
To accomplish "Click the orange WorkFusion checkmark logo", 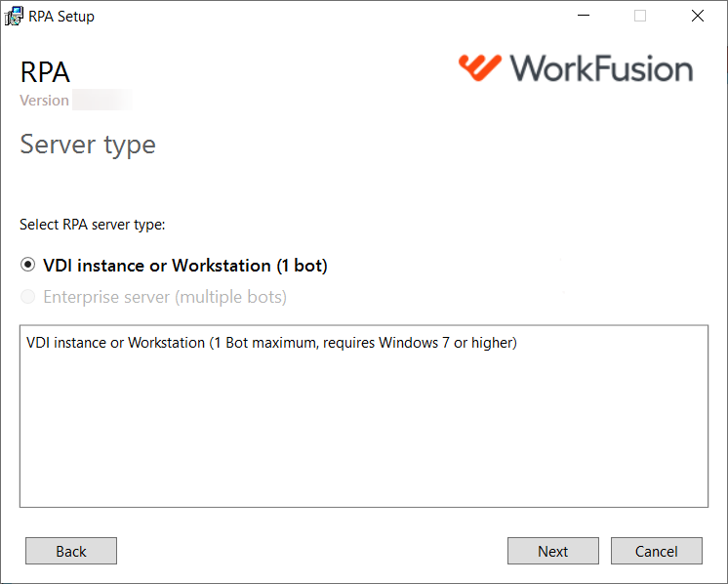I will [480, 67].
